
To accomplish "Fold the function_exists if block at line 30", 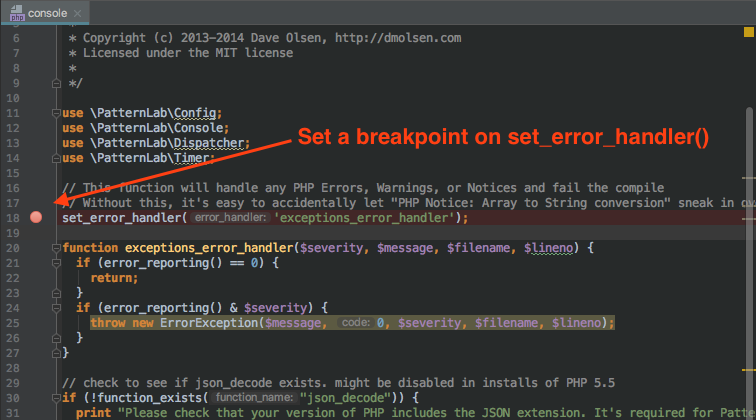I will 54,397.
